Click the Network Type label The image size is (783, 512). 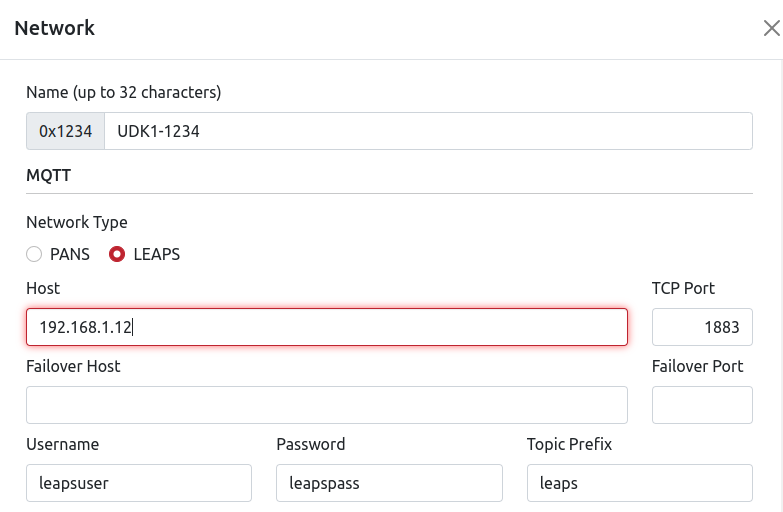76,222
